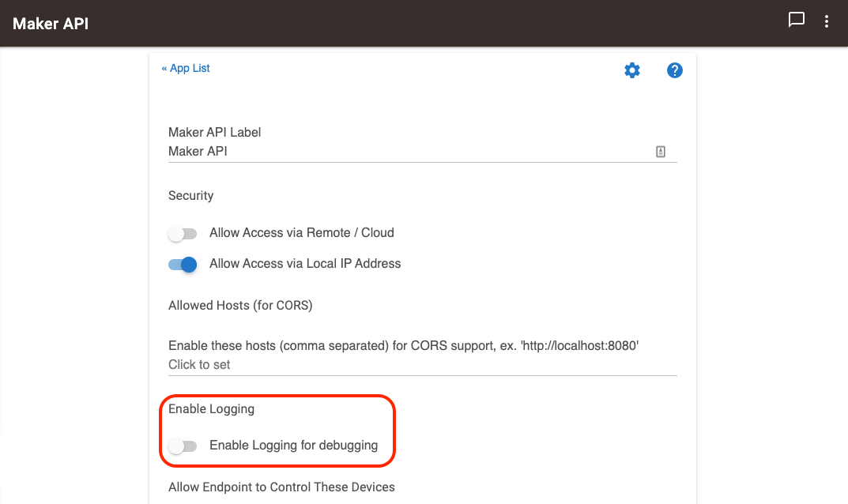
Task: Toggle Allow Access via Remote / Cloud
Action: [183, 234]
